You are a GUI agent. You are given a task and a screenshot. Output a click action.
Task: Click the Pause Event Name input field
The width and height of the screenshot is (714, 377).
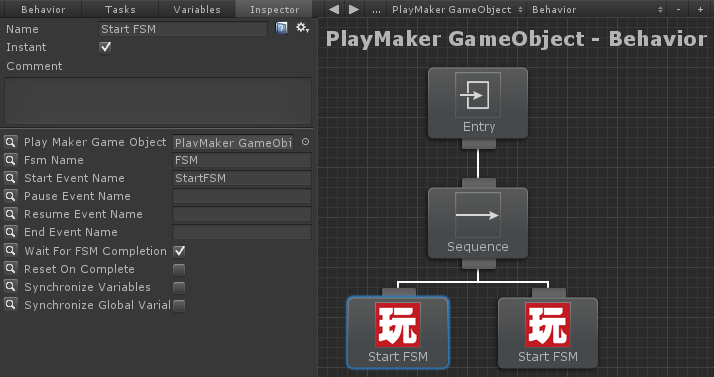pos(242,196)
